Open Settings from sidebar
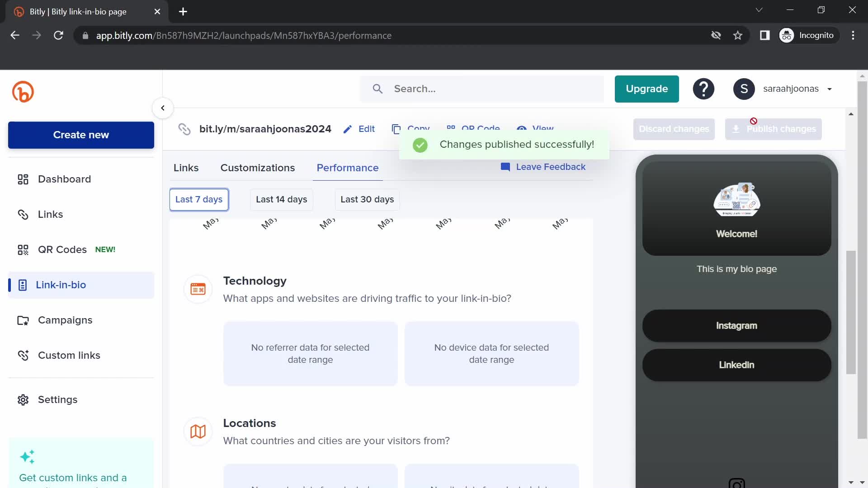The height and width of the screenshot is (488, 868). (x=81, y=400)
